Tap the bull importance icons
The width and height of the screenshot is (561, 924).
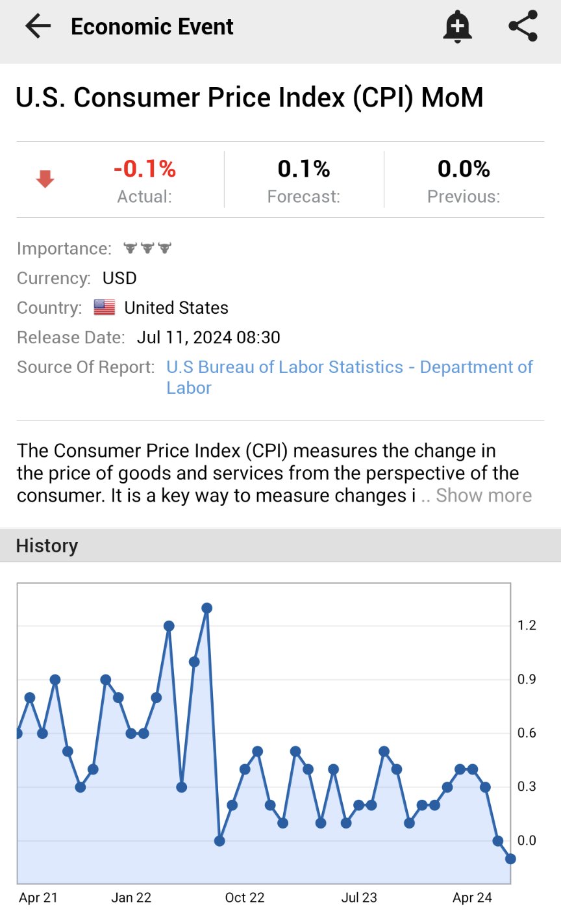pos(147,248)
